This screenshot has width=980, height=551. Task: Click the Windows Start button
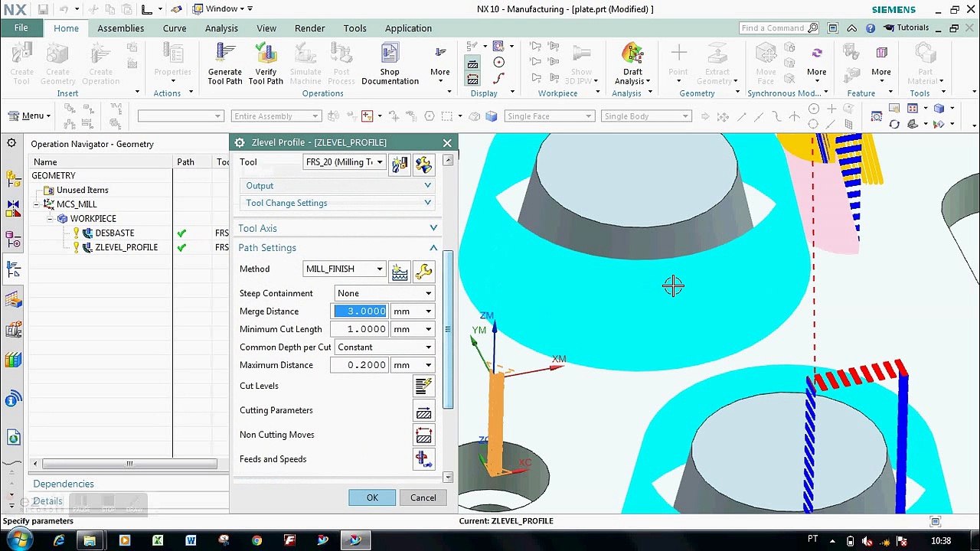tap(19, 540)
